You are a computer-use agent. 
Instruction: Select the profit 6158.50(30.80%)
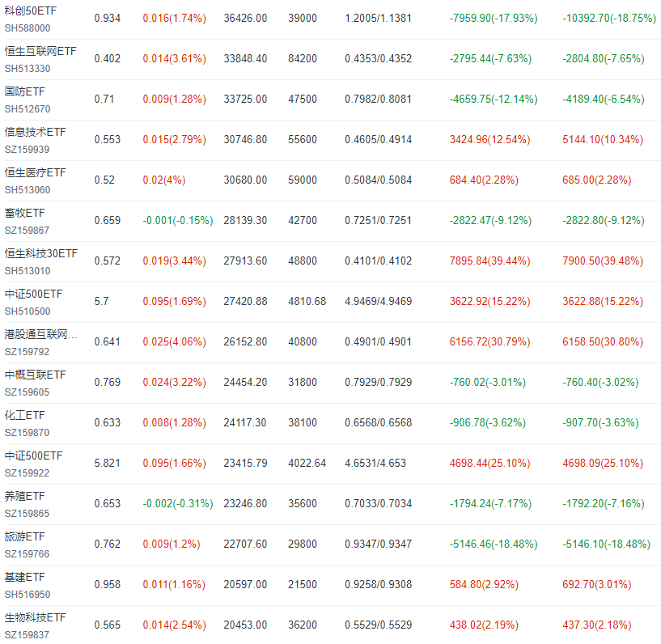click(x=603, y=341)
